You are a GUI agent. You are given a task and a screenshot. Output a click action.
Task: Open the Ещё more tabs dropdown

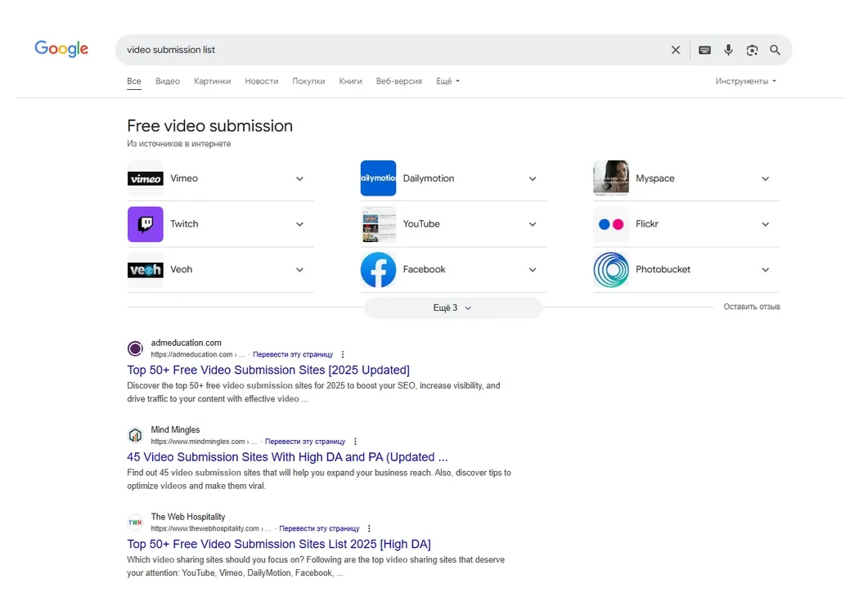(447, 81)
